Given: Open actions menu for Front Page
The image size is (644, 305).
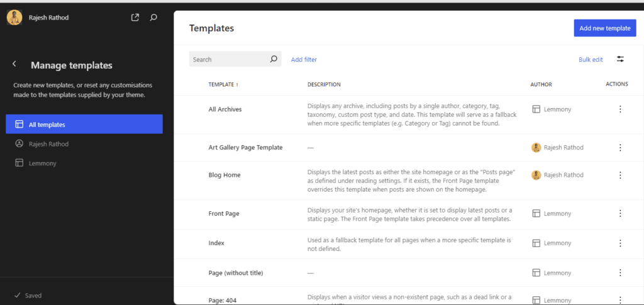Looking at the screenshot, I should tap(620, 214).
